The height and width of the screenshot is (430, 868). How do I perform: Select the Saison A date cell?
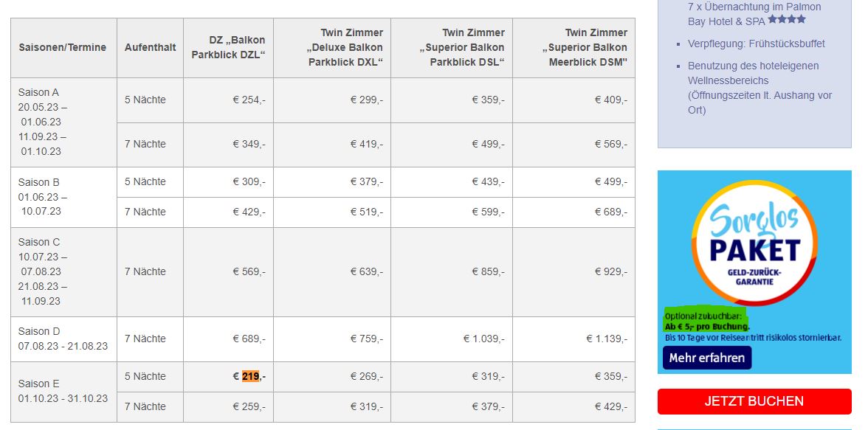63,122
